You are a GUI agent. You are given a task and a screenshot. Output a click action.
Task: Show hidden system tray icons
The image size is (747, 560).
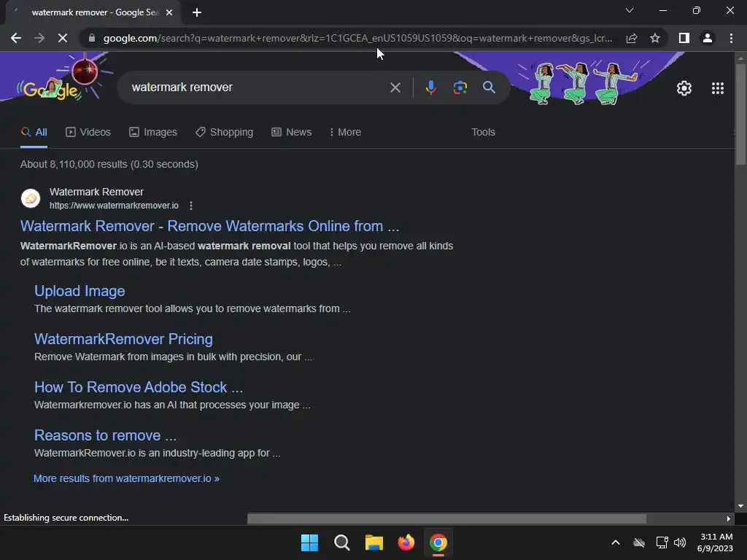pos(616,542)
